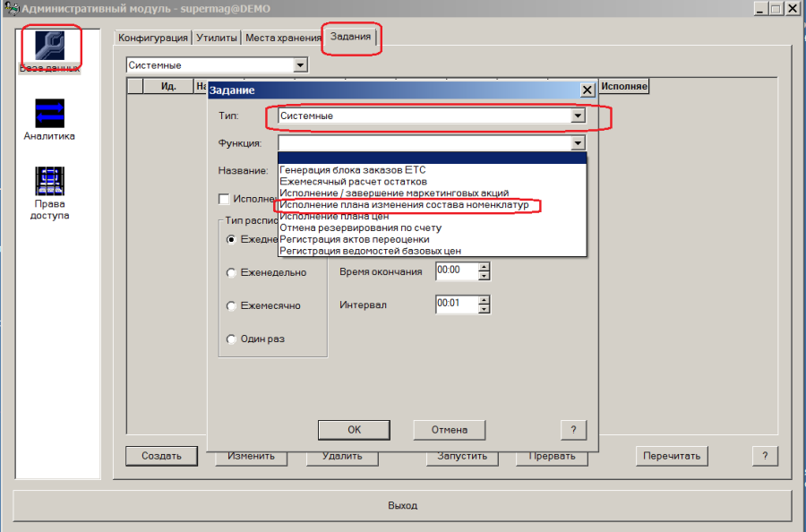Choose Отмена резервирования по счету
The height and width of the screenshot is (532, 806).
click(432, 227)
